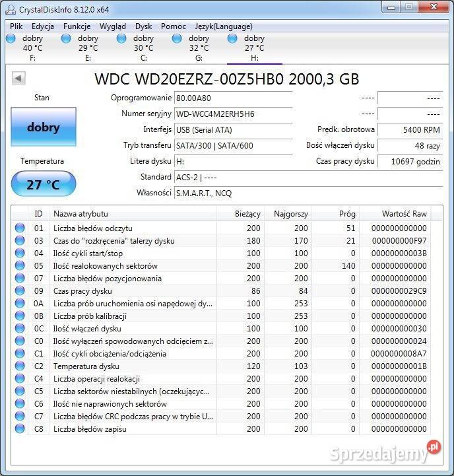The image size is (454, 476).
Task: Click the ID column header
Action: (38, 214)
